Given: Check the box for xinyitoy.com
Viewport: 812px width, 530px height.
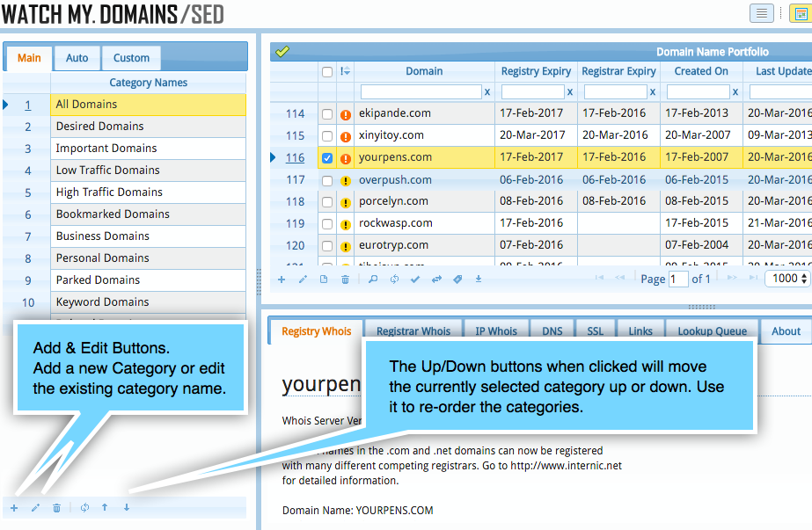Looking at the screenshot, I should click(x=326, y=136).
